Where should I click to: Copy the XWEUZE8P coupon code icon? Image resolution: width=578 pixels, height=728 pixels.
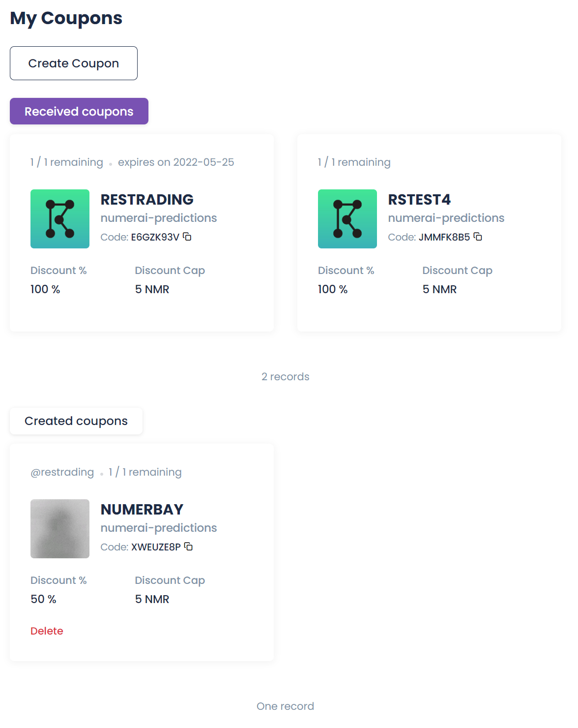pyautogui.click(x=188, y=546)
